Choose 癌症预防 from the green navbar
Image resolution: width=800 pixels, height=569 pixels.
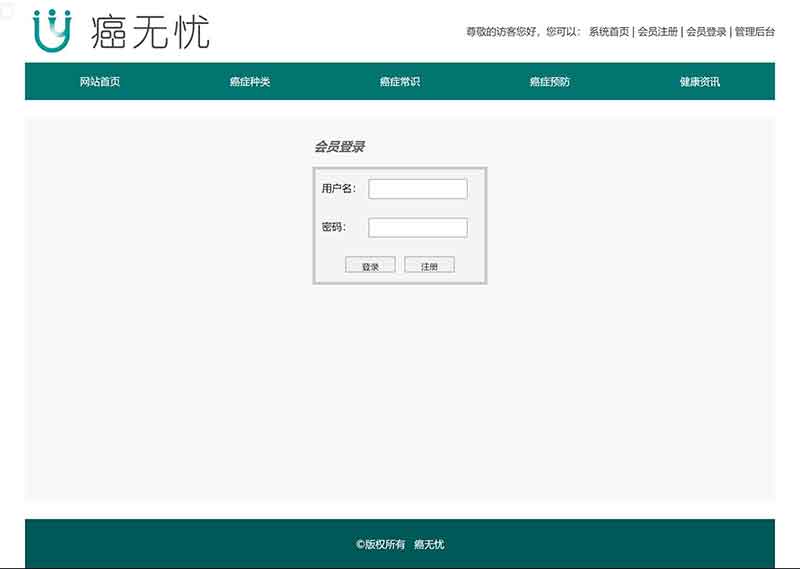(550, 82)
